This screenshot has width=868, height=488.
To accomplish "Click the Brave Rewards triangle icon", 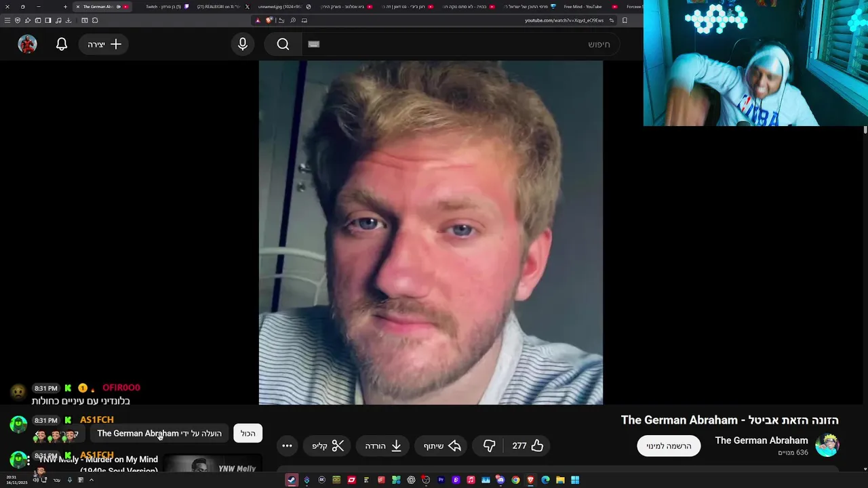I will 258,20.
